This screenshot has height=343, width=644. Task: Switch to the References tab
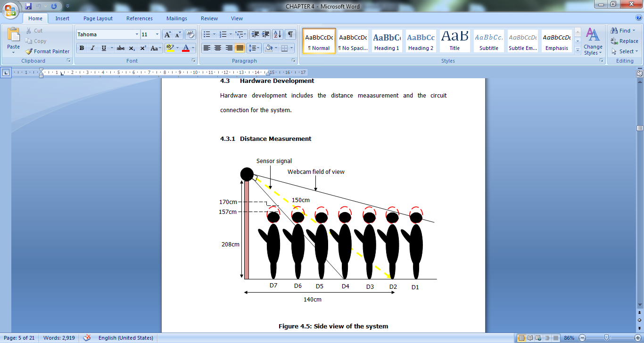140,18
